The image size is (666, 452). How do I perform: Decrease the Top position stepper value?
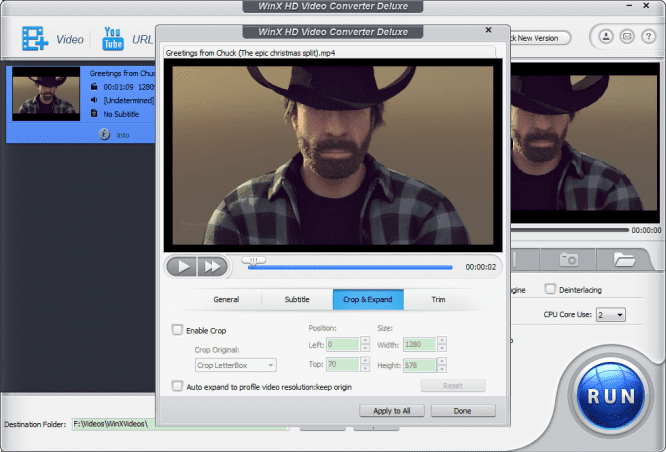[365, 368]
